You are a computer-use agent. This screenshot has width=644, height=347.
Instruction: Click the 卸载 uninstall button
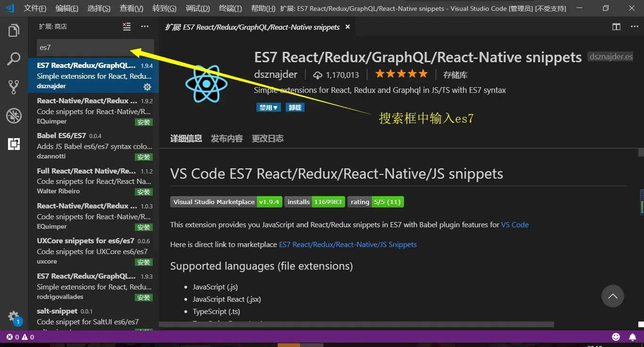point(295,107)
